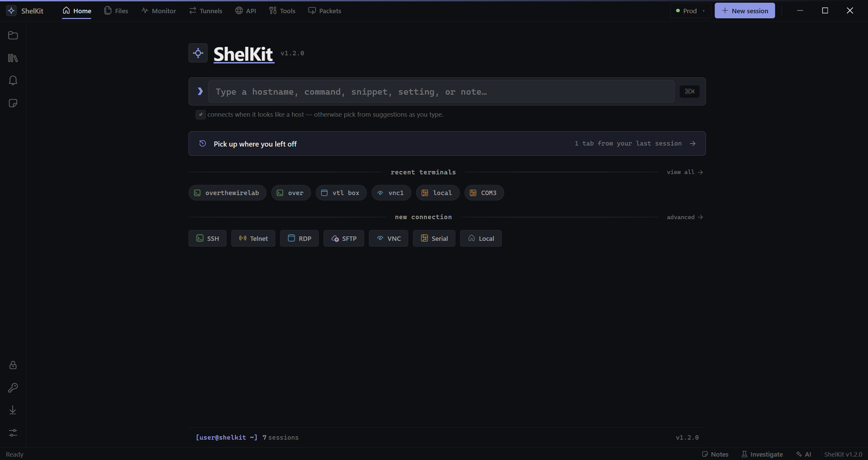Open recent terminal overthewirelab
Image resolution: width=868 pixels, height=460 pixels.
[x=227, y=193]
